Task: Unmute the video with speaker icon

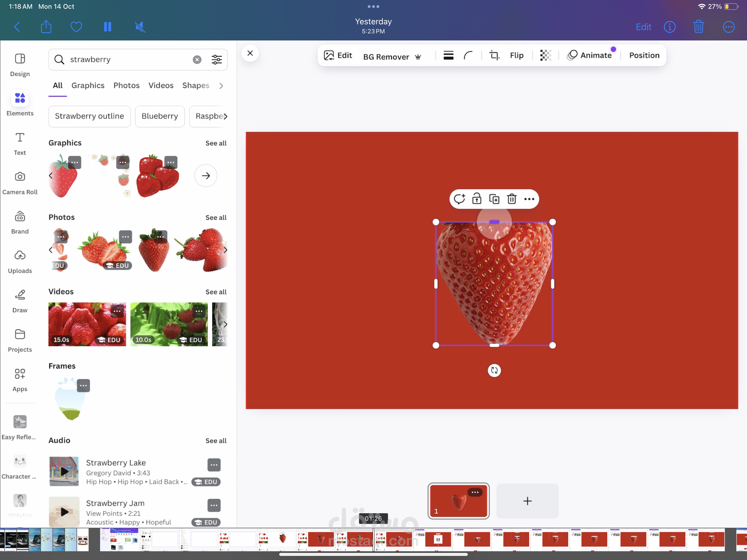Action: click(140, 27)
